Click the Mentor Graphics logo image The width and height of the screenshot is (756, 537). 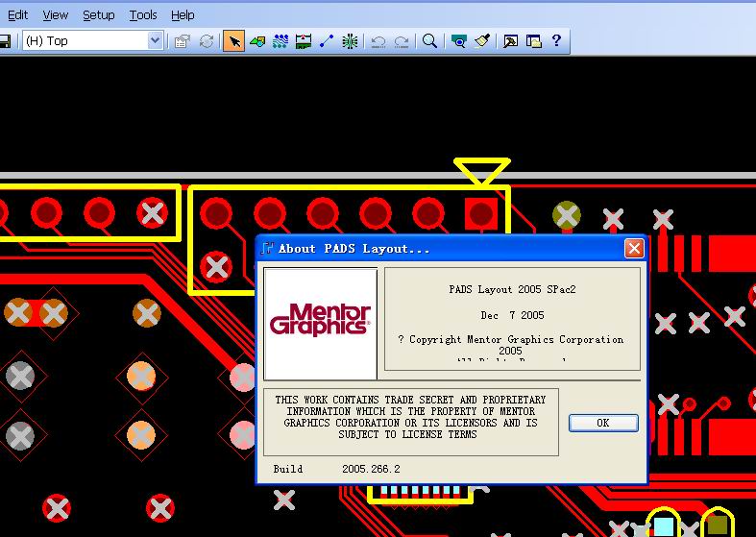point(321,324)
